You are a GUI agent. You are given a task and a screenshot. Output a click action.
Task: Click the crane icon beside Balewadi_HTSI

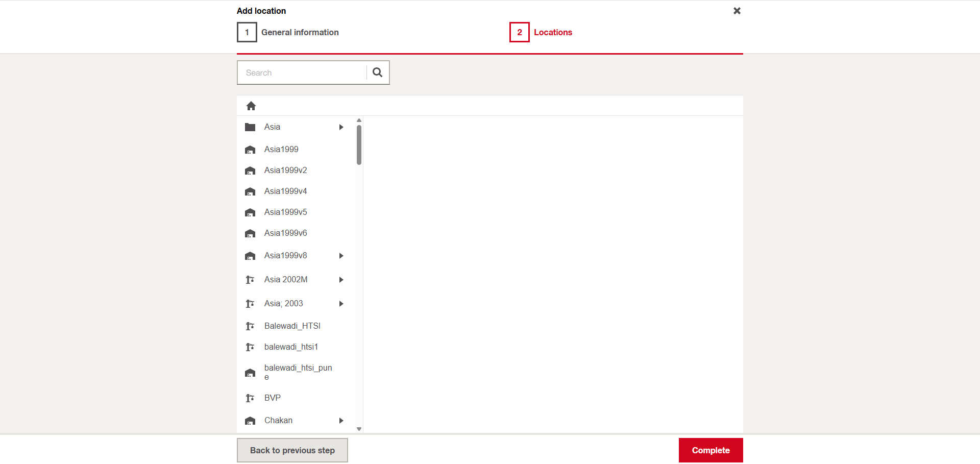click(250, 326)
